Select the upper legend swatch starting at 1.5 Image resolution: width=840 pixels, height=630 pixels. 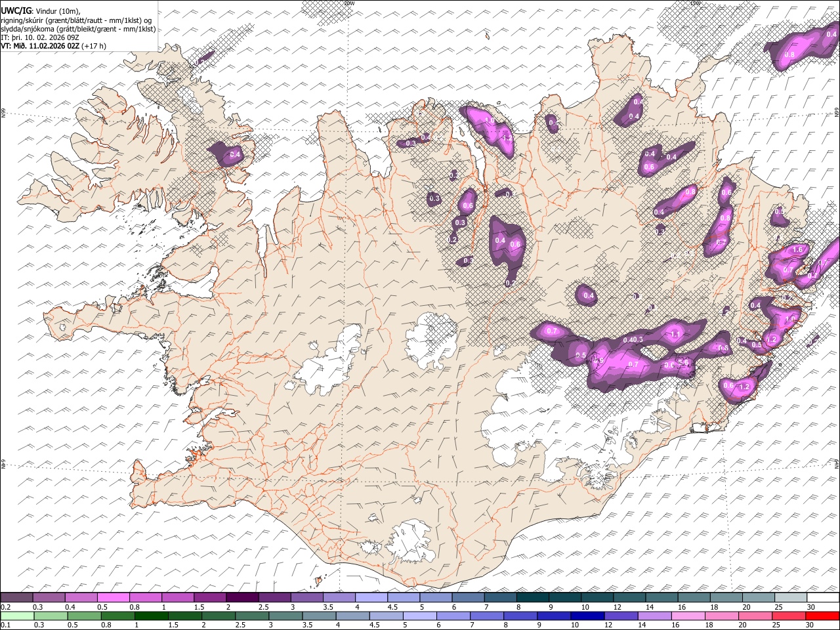(209, 597)
